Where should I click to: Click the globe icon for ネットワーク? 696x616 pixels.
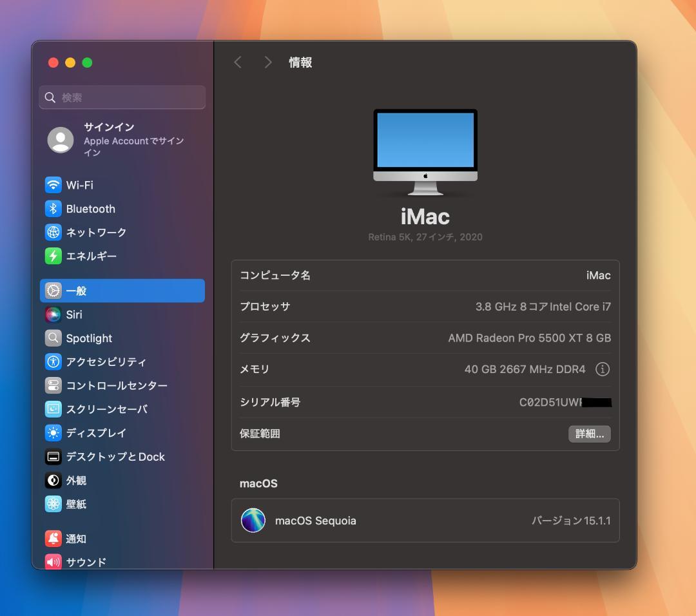click(x=53, y=232)
